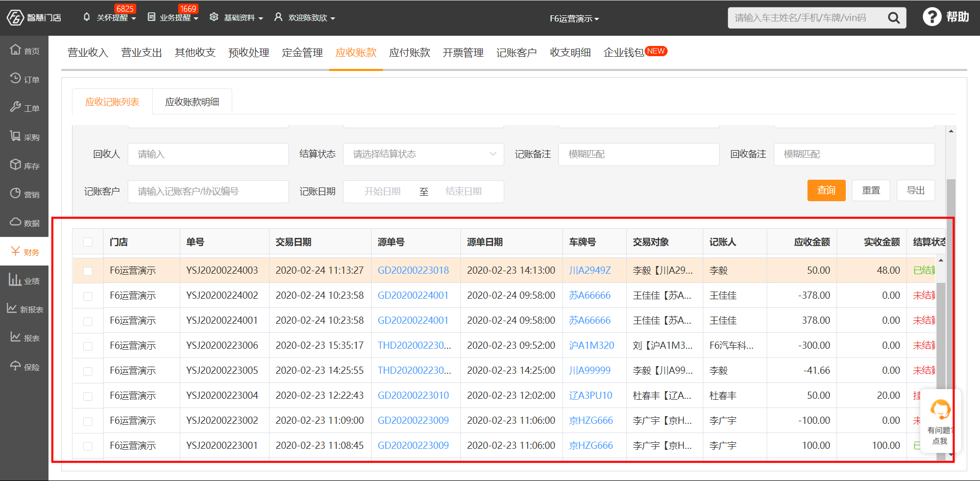980x481 pixels.
Task: Switch to the 开票管理 tab
Action: tap(463, 53)
